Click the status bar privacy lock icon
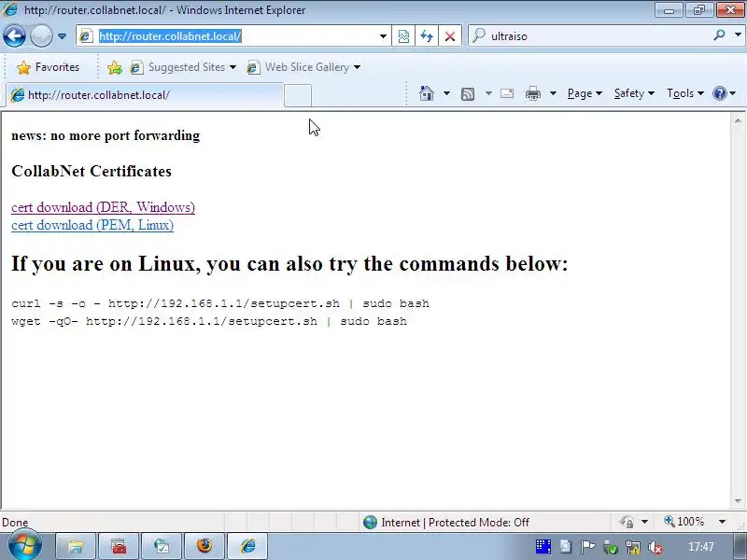 (x=627, y=523)
